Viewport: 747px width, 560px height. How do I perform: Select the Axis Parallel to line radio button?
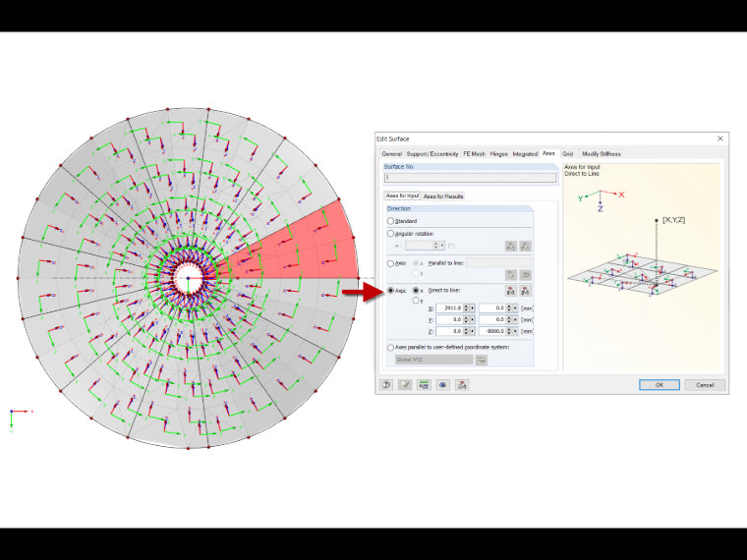click(390, 263)
